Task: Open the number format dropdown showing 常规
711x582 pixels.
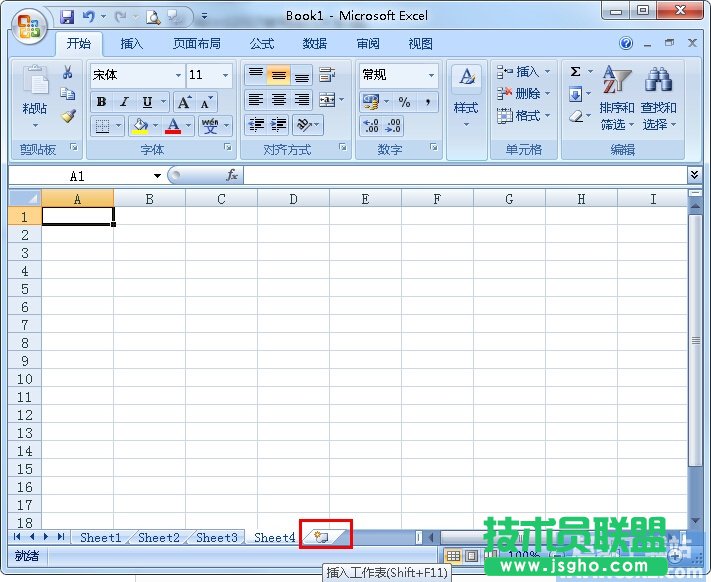Action: [431, 75]
